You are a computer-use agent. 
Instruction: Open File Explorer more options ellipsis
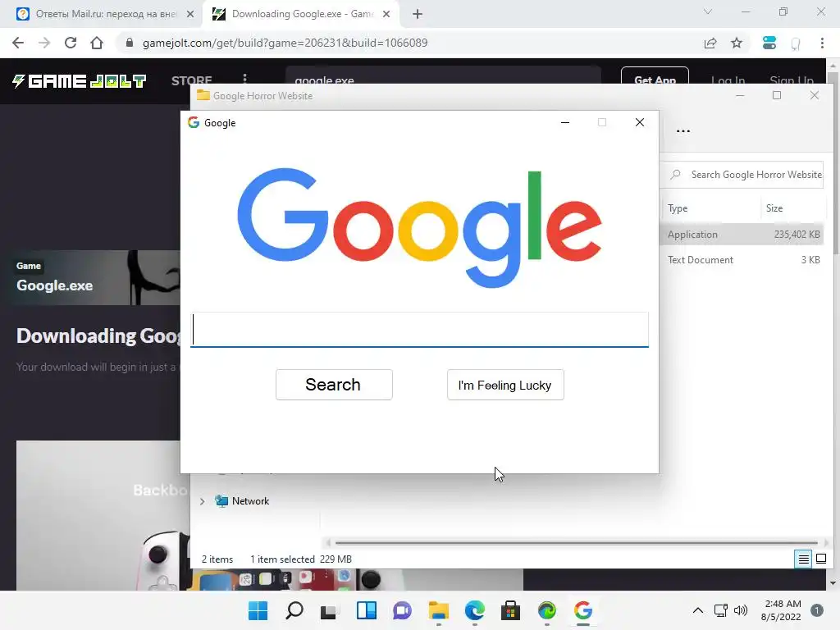coord(683,131)
